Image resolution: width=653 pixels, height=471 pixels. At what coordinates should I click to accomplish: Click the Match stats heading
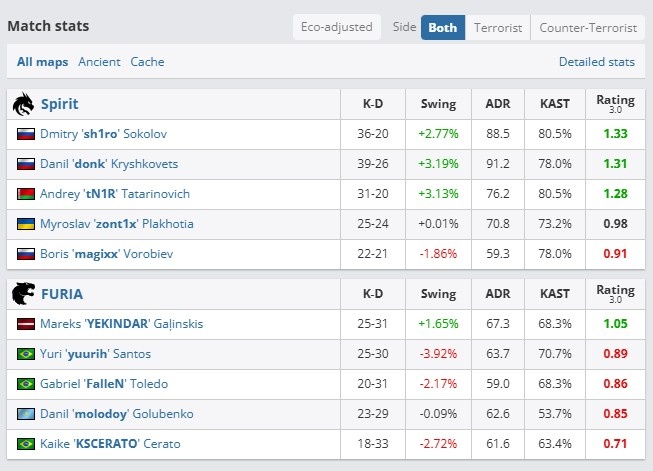tap(48, 26)
